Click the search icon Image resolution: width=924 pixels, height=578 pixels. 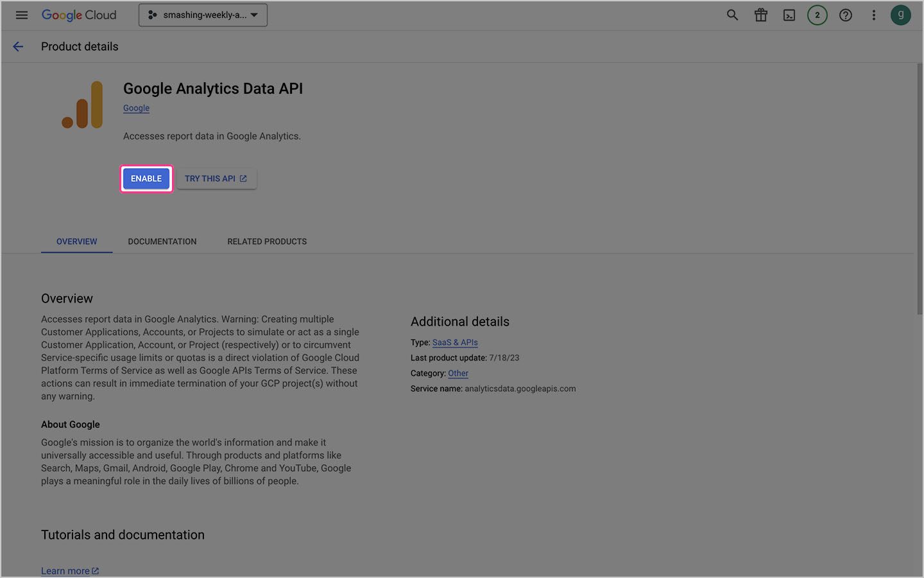coord(732,15)
